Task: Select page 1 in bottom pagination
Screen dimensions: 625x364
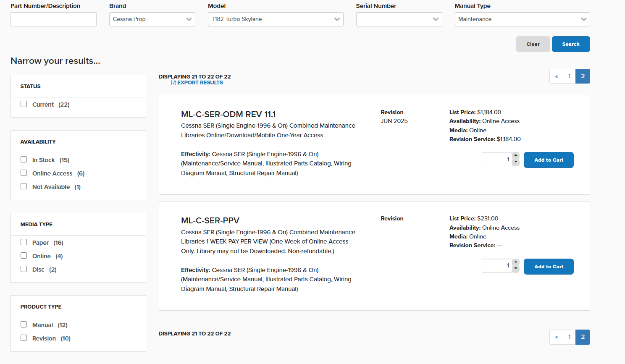Action: 569,337
